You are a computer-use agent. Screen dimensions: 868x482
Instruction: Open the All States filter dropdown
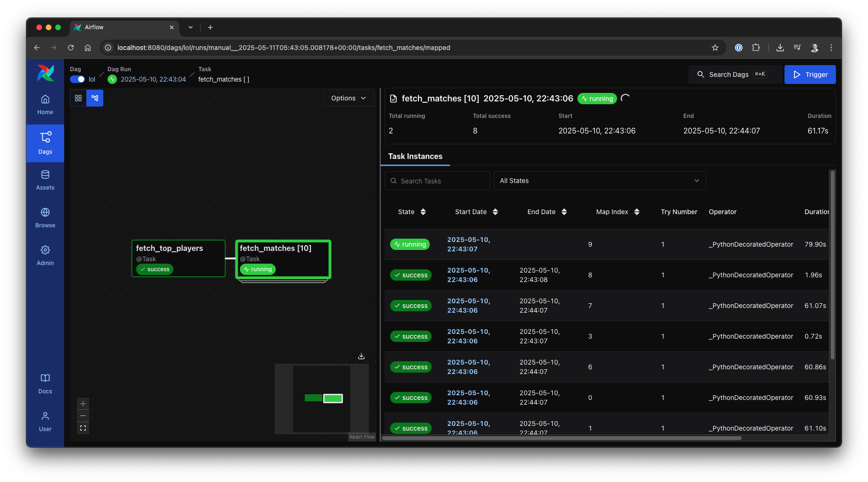[x=599, y=181]
